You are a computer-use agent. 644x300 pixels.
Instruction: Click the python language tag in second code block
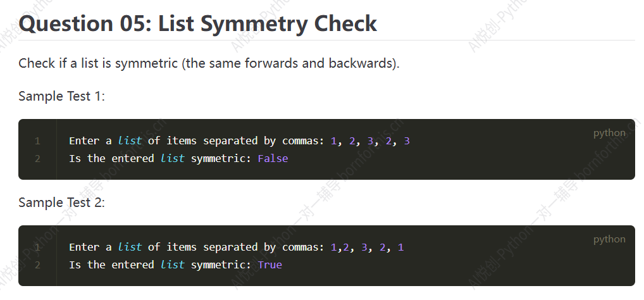[609, 239]
